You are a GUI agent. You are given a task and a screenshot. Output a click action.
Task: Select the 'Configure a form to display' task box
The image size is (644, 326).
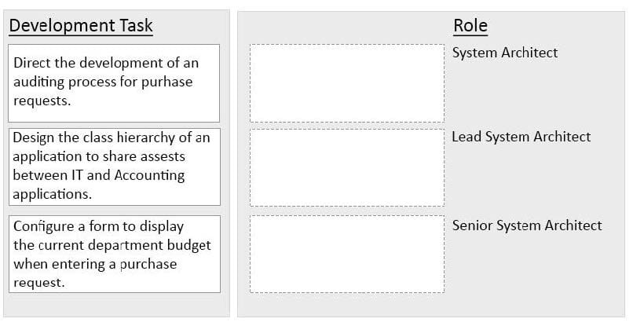(114, 255)
